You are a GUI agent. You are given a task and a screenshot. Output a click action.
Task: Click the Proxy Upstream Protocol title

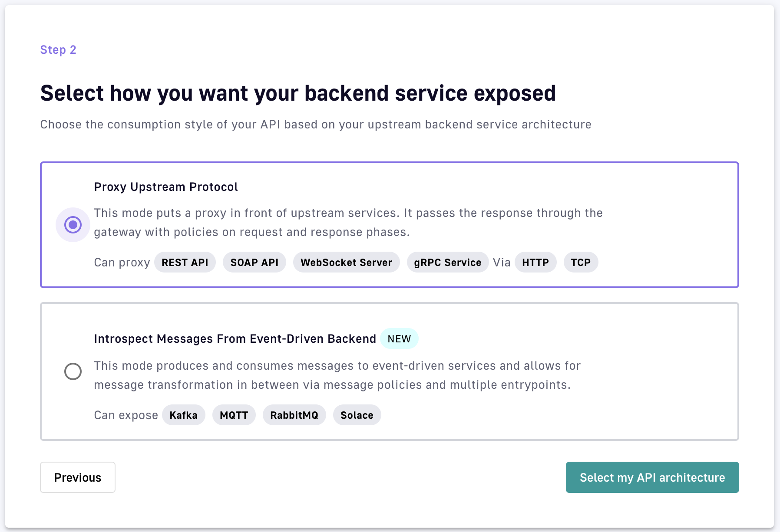[166, 187]
